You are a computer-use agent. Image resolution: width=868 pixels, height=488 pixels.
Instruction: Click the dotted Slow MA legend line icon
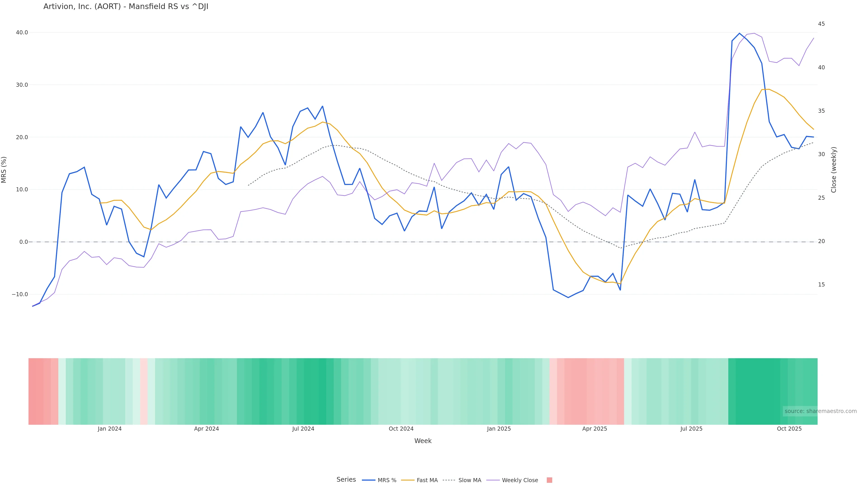coord(449,480)
